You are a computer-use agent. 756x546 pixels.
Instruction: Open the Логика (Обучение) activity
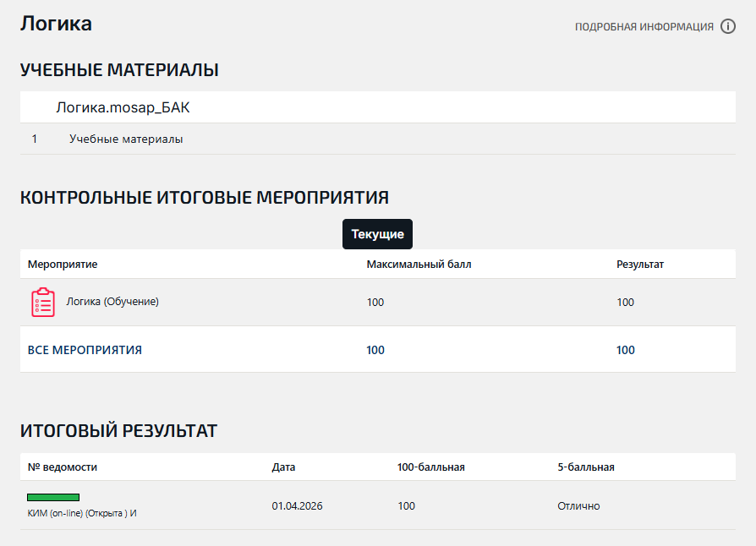pos(112,302)
